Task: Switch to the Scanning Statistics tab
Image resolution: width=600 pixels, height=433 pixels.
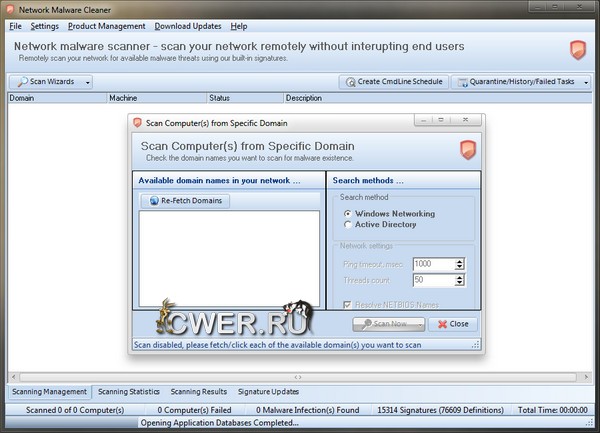Action: 128,392
